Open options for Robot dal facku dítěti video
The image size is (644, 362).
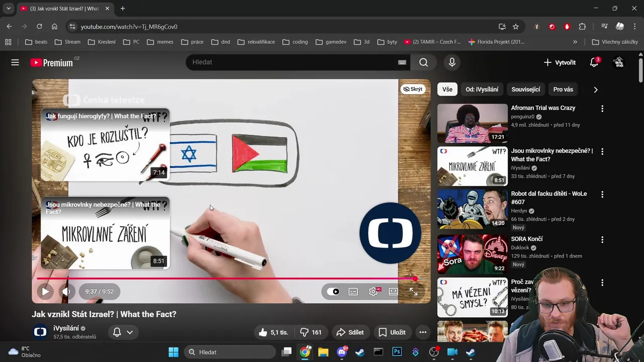pos(602,195)
